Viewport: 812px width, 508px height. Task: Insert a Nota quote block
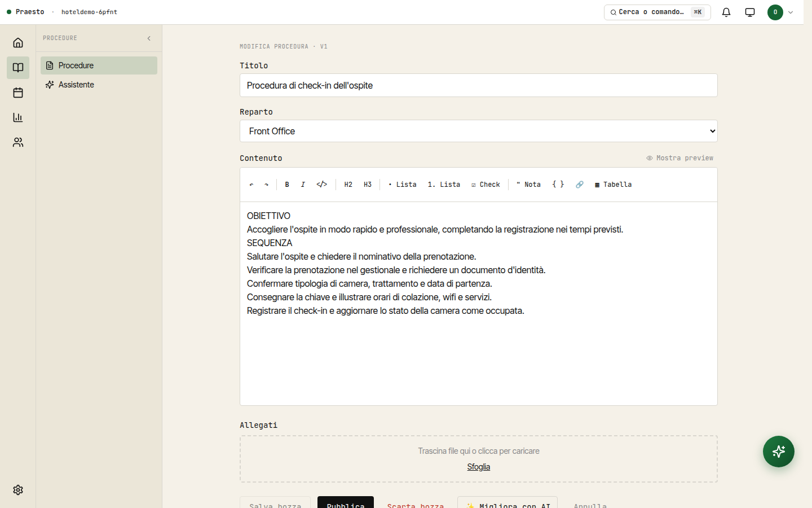pos(528,185)
